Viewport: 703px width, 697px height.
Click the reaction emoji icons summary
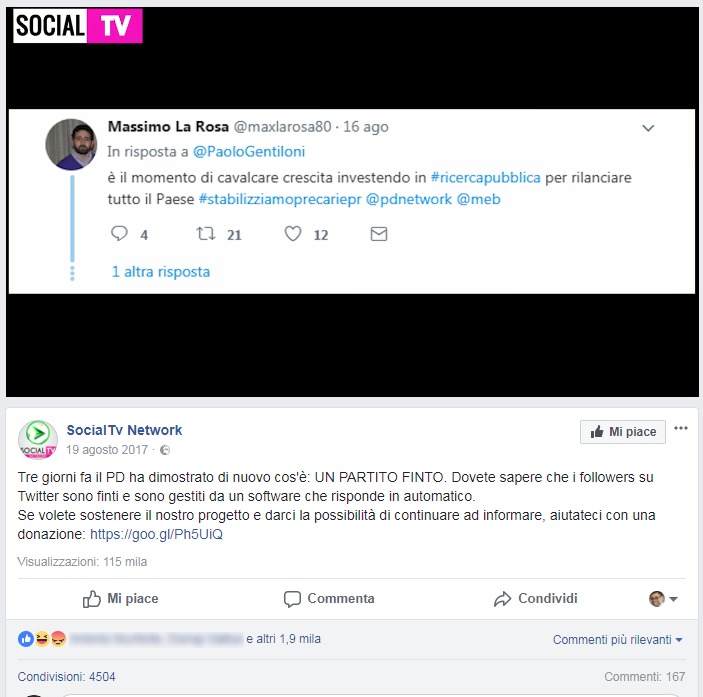[x=42, y=638]
